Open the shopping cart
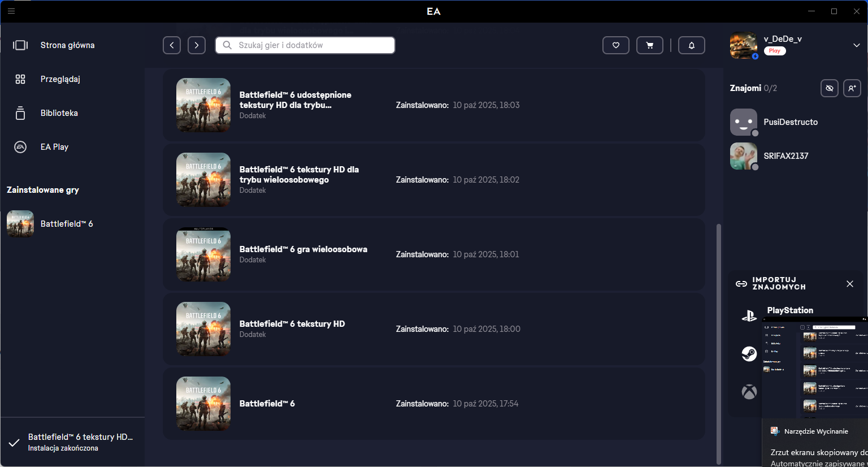This screenshot has height=467, width=868. point(650,45)
